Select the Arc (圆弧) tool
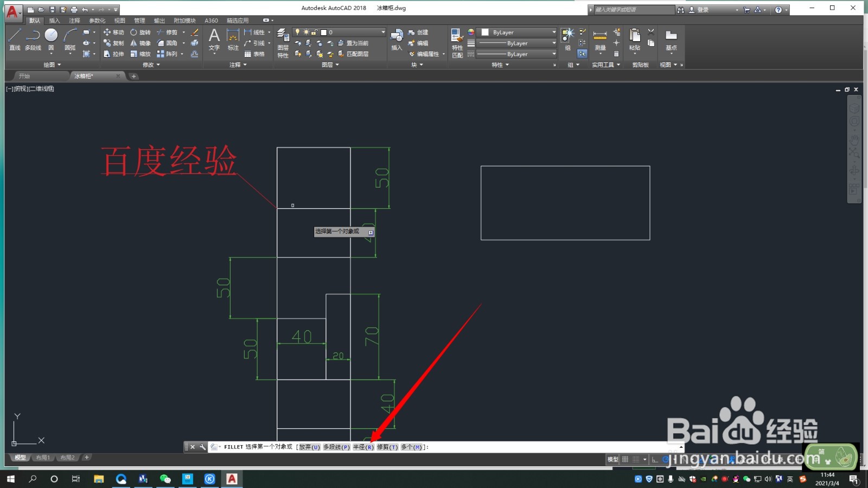 [70, 40]
